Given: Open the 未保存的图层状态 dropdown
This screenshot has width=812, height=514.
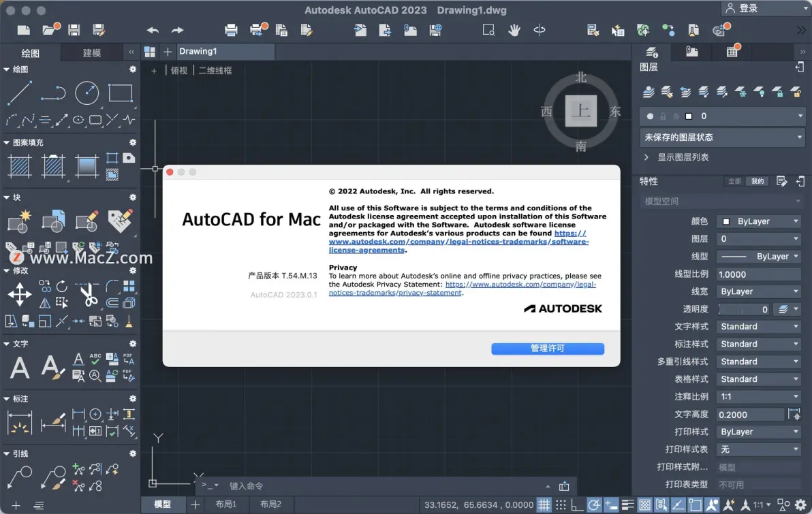Looking at the screenshot, I should [722, 137].
